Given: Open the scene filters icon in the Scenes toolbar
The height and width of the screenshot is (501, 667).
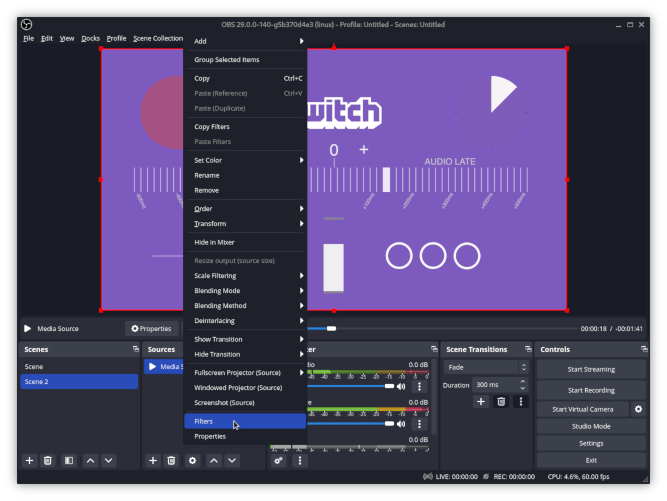Looking at the screenshot, I should [68, 461].
